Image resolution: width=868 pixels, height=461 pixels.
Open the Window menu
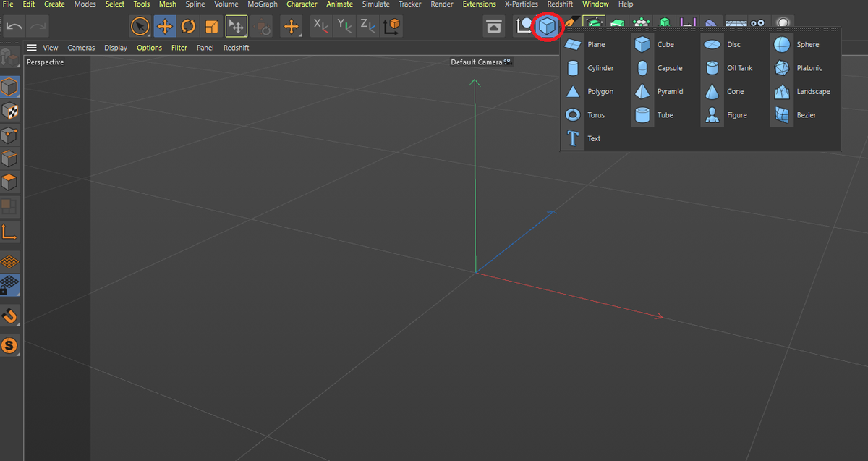(x=596, y=4)
